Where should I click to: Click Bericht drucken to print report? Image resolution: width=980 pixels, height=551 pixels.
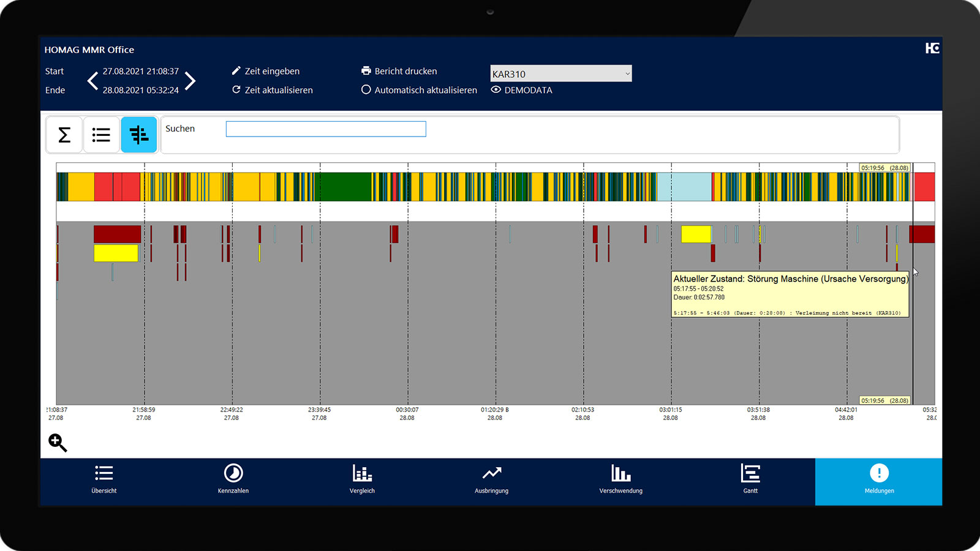(x=399, y=71)
